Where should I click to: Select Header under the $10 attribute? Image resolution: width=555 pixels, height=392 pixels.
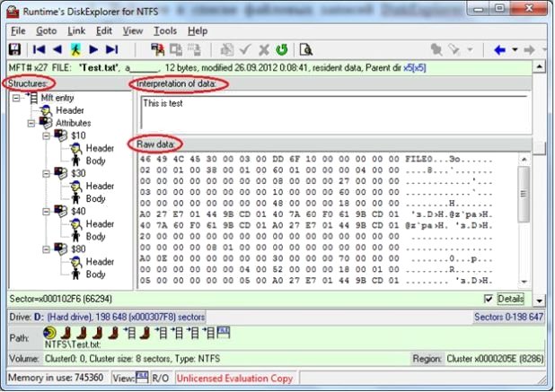[x=100, y=148]
